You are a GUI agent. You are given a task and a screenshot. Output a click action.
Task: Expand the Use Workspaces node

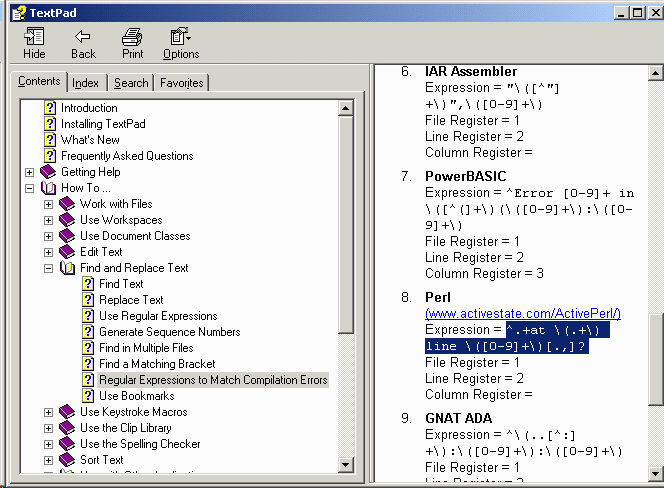pos(48,220)
